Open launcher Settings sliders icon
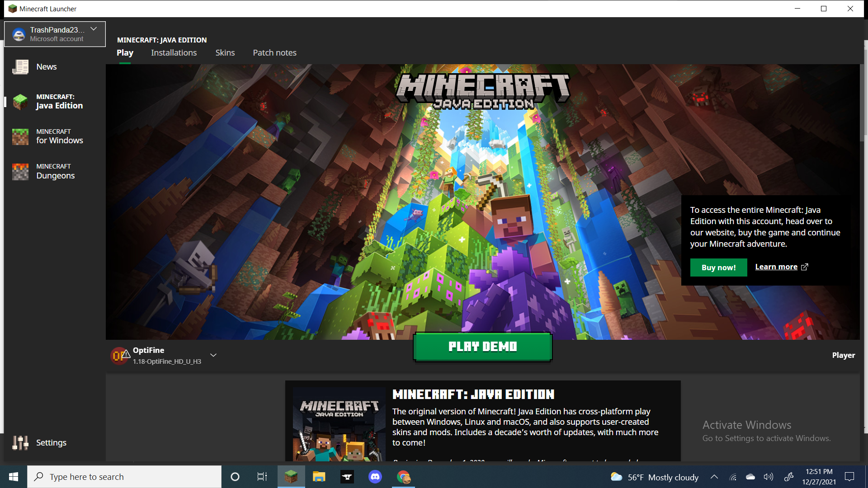Image resolution: width=868 pixels, height=488 pixels. 20,443
